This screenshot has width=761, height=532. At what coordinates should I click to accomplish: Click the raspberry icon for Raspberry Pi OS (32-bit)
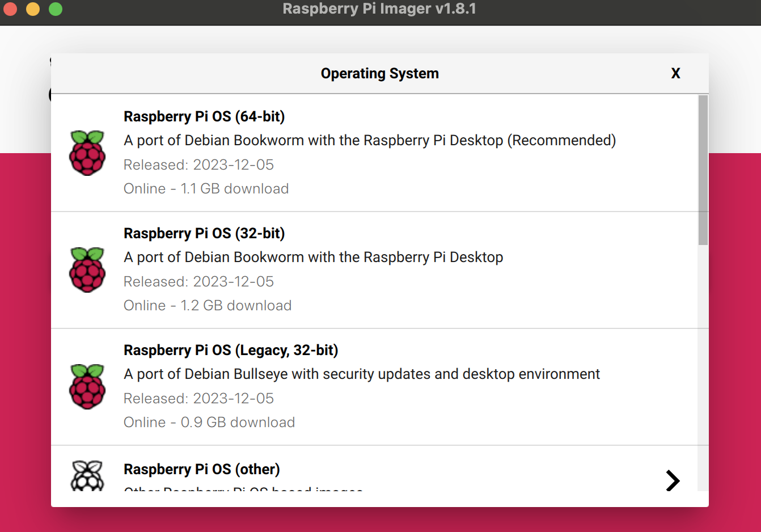click(87, 269)
